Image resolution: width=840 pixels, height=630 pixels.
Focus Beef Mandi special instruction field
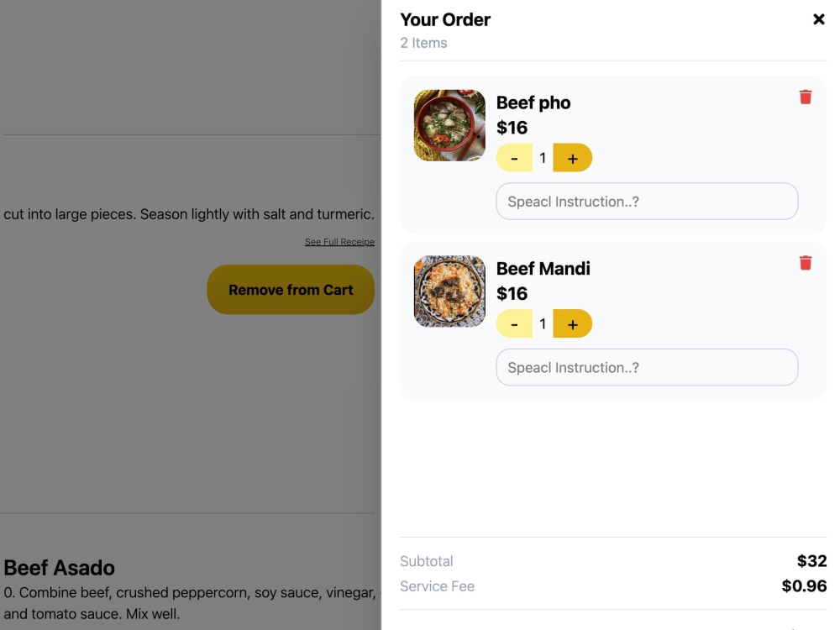pyautogui.click(x=647, y=368)
